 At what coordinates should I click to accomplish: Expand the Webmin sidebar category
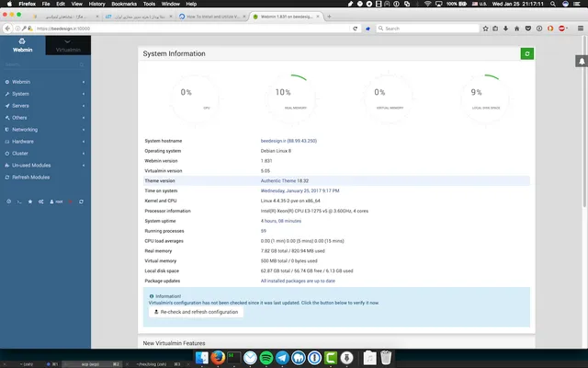pos(45,82)
